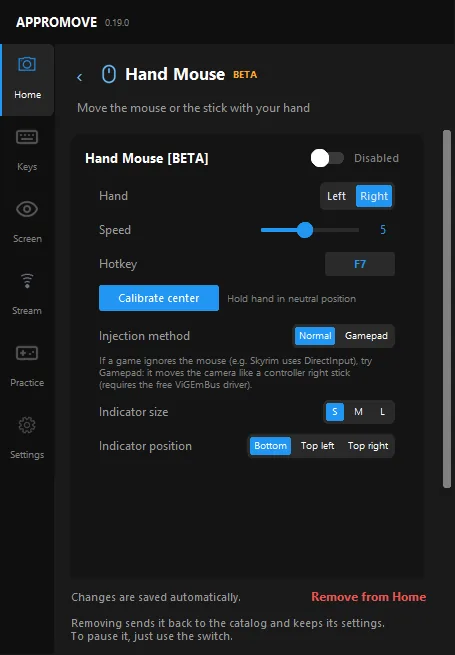The height and width of the screenshot is (655, 455).
Task: Click 'Changes are saved automatically.' text
Action: (156, 597)
